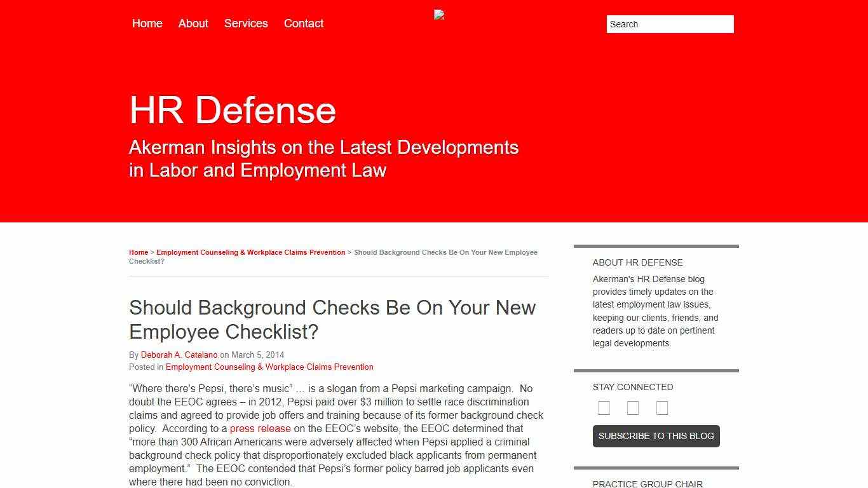
Task: Click the ABOUT HR DEFENSE sidebar heading
Action: (638, 262)
